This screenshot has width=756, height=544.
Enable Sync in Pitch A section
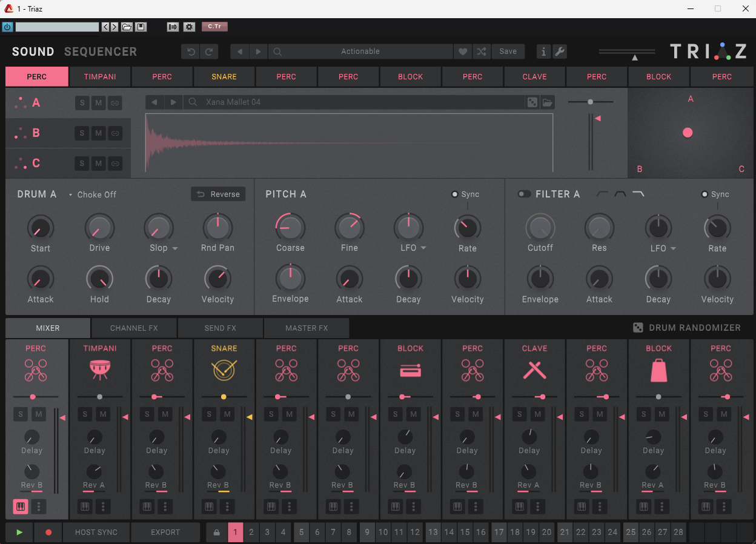(455, 194)
